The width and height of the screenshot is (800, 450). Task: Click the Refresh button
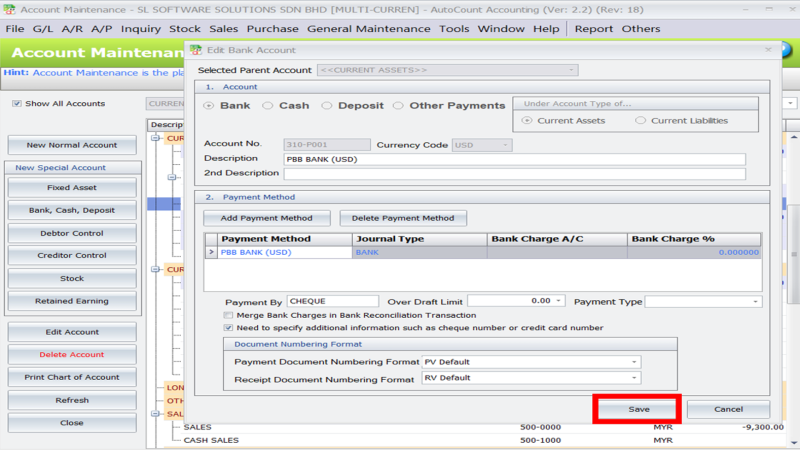coord(72,401)
